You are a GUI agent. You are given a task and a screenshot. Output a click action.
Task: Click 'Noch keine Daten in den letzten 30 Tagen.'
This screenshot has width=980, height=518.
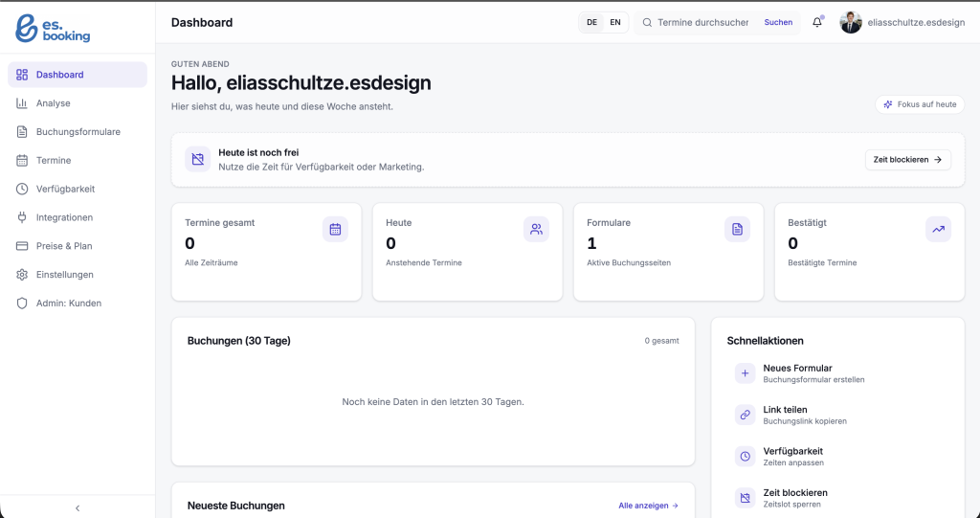(x=434, y=401)
